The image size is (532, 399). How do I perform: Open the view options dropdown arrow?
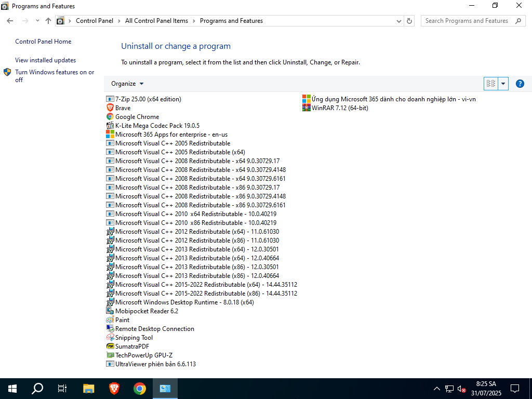[503, 84]
